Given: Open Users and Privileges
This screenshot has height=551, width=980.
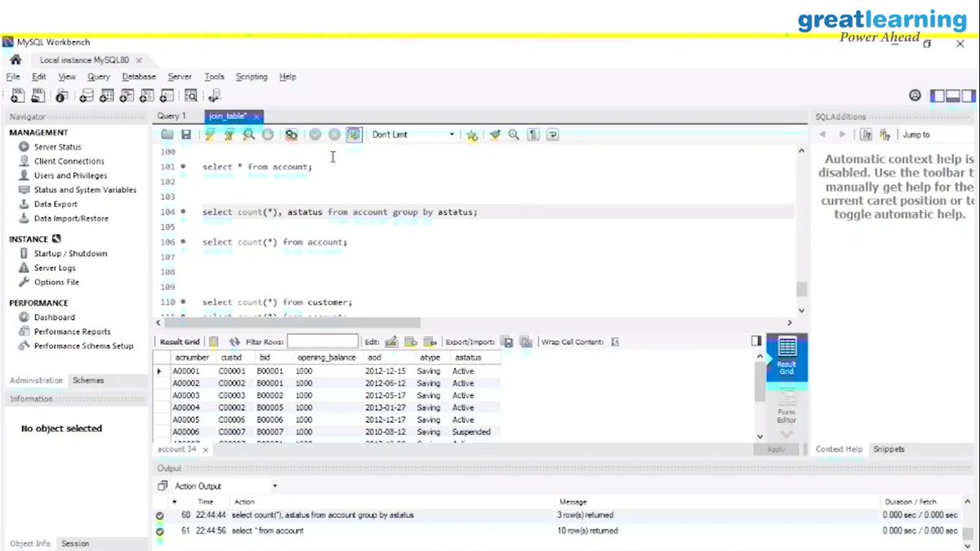Looking at the screenshot, I should pos(70,176).
